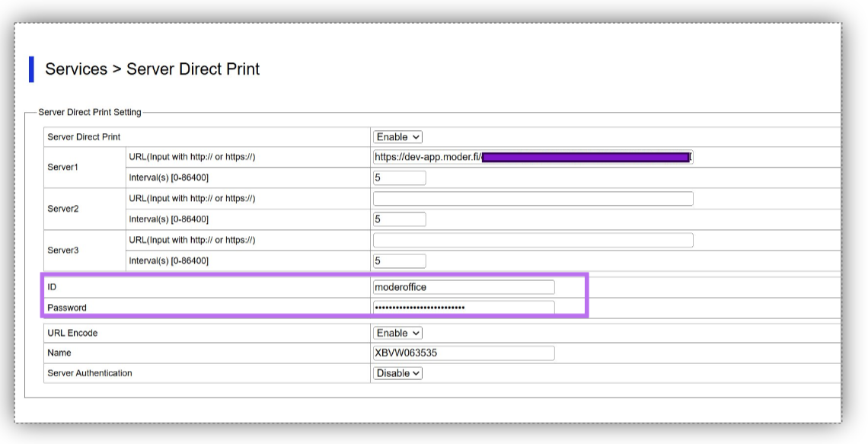868x444 pixels.
Task: Click the Server3 URL label text
Action: pyautogui.click(x=192, y=240)
